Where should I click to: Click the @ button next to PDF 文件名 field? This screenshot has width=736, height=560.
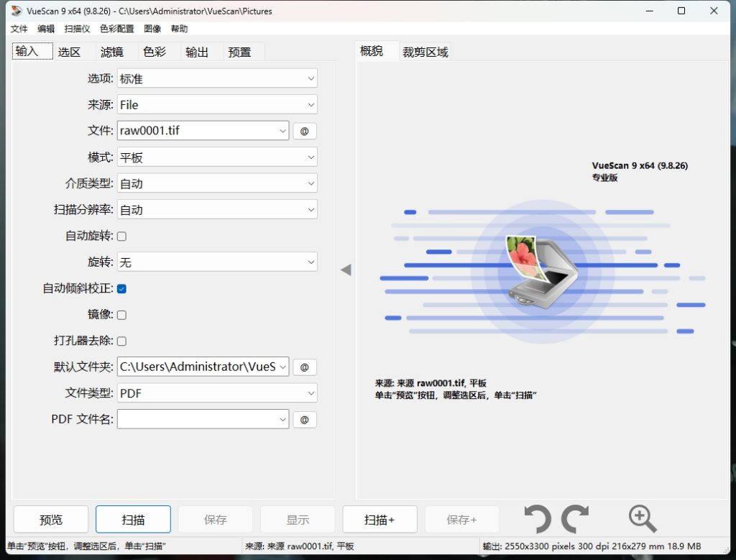tap(305, 420)
